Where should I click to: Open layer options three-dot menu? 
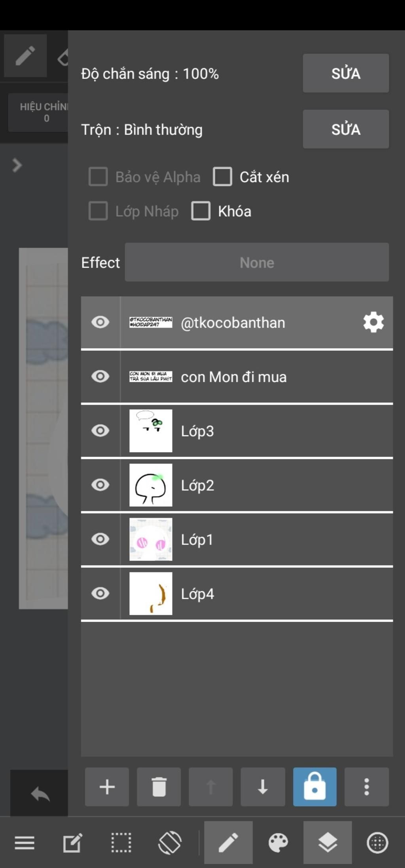[367, 786]
